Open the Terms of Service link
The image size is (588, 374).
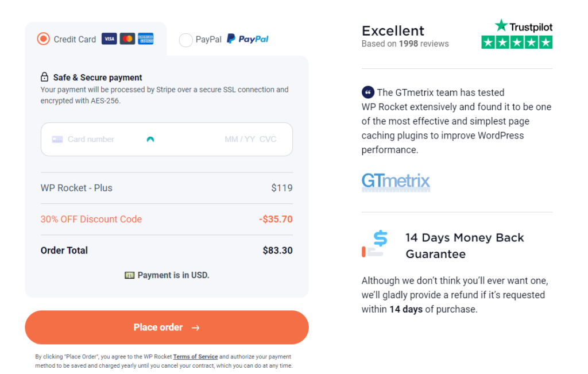[x=195, y=357]
